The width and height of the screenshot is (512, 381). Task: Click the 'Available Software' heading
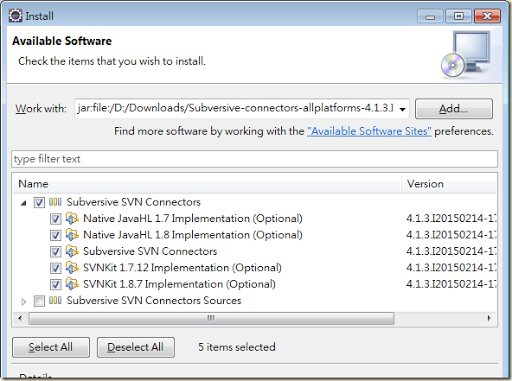[62, 41]
